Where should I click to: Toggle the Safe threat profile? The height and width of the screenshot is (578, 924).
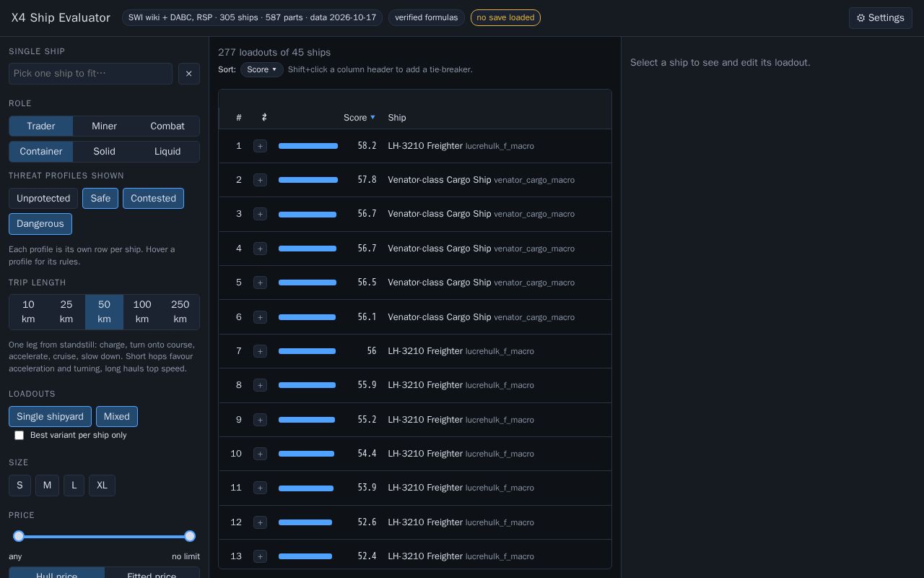pyautogui.click(x=100, y=199)
